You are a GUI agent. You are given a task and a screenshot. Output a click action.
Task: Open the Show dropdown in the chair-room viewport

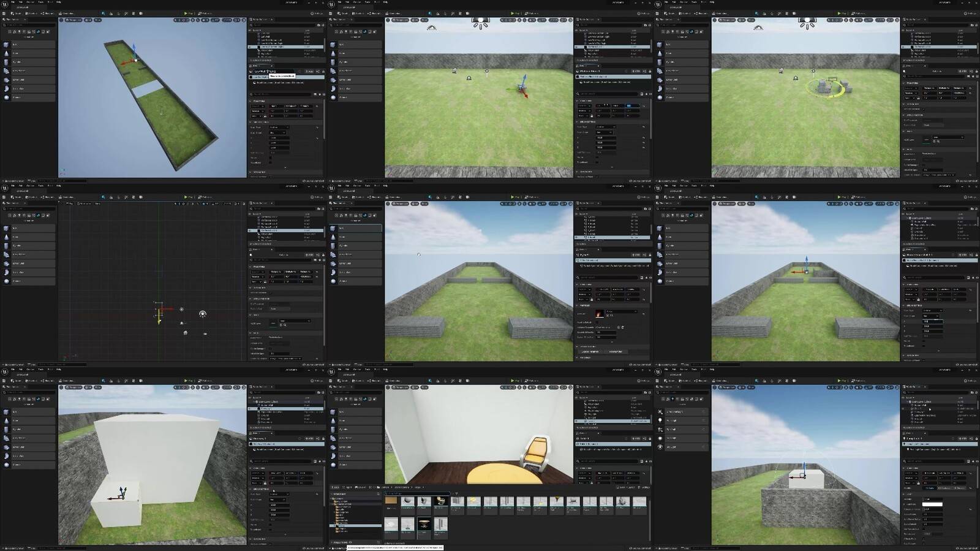pyautogui.click(x=424, y=387)
